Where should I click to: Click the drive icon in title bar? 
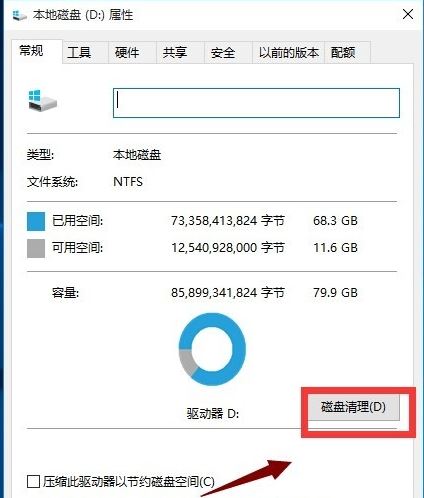(x=19, y=15)
